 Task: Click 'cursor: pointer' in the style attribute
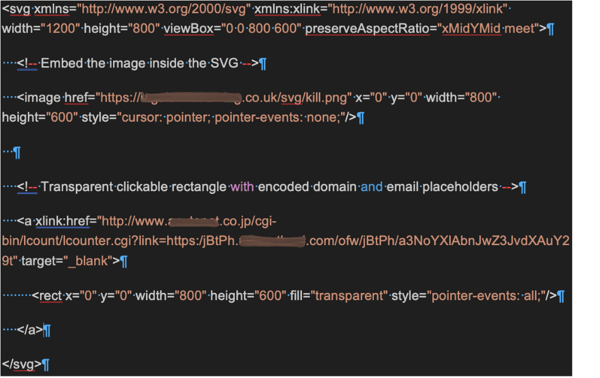165,117
